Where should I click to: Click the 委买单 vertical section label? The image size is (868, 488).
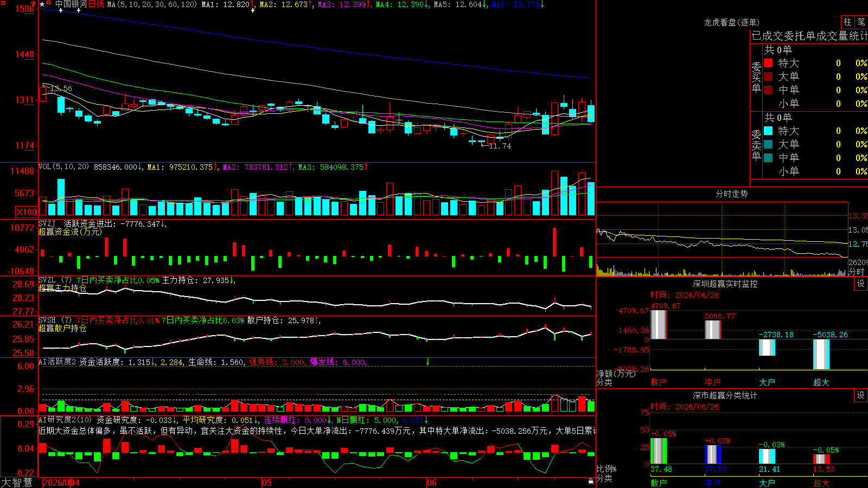click(756, 77)
